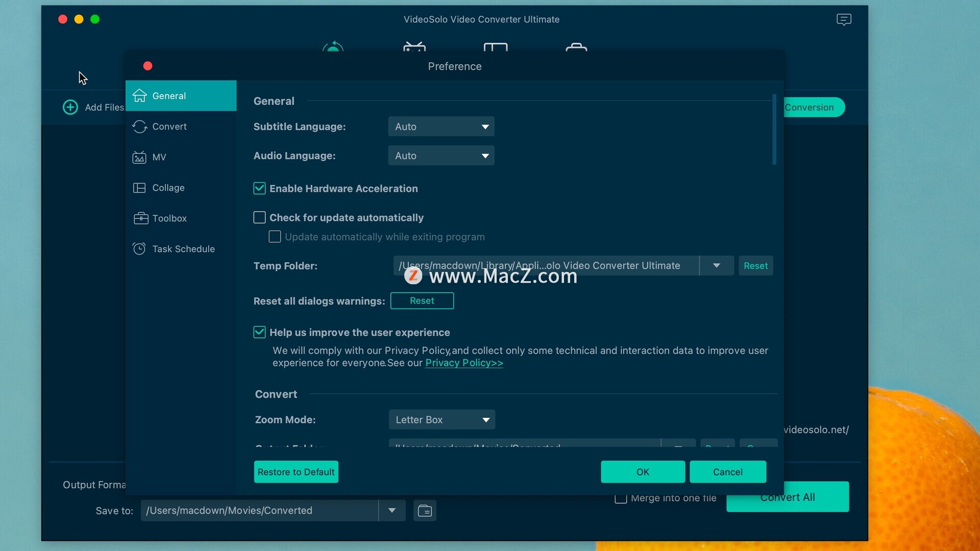Image resolution: width=980 pixels, height=551 pixels.
Task: Expand the Save to path dropdown
Action: pyautogui.click(x=392, y=510)
